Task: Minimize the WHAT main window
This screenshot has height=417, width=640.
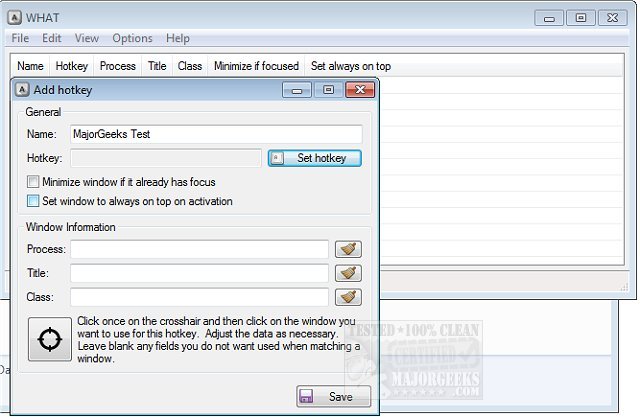Action: pos(549,18)
